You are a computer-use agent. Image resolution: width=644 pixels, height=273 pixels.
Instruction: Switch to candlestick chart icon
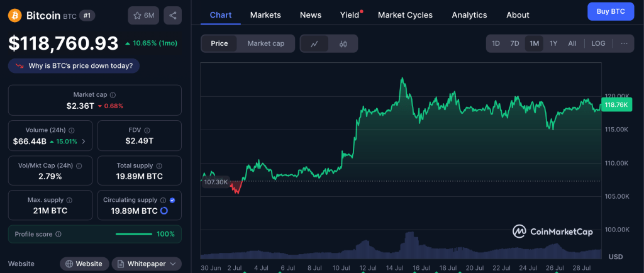point(343,43)
